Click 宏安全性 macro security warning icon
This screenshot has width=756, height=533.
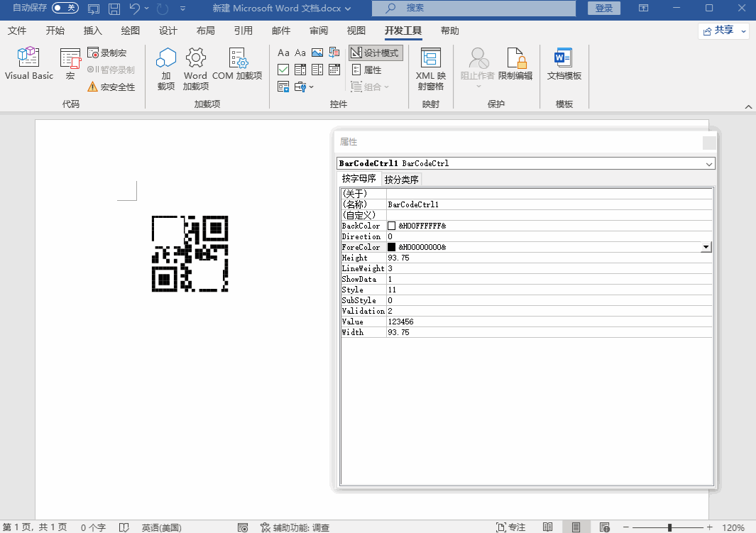93,87
